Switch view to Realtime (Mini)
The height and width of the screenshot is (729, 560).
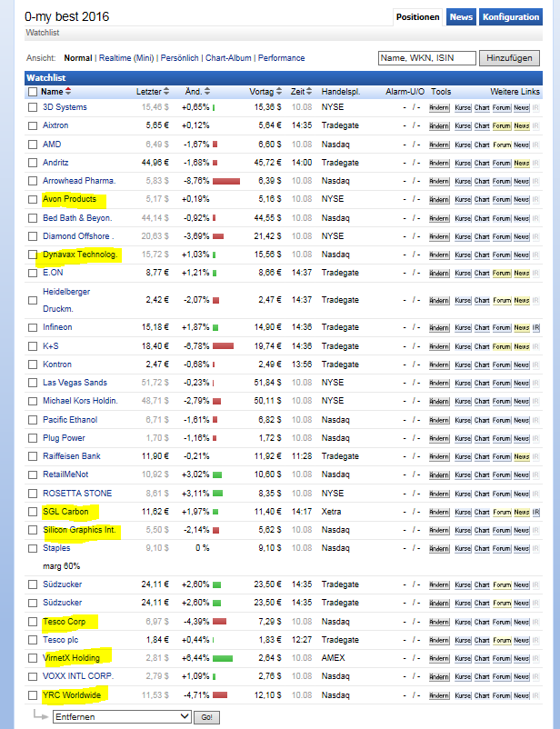126,58
